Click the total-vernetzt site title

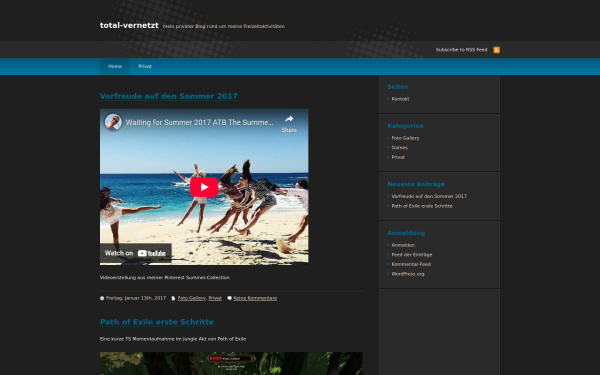point(129,25)
